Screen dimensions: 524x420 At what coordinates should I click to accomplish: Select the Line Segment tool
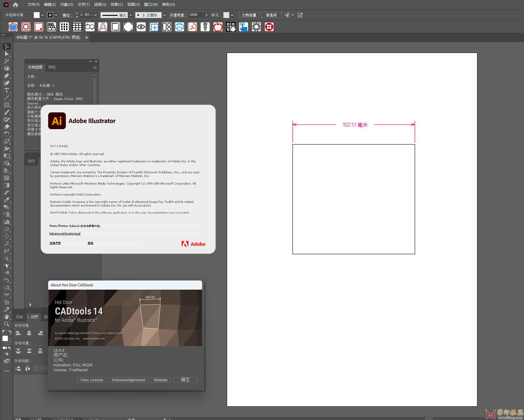click(x=7, y=98)
